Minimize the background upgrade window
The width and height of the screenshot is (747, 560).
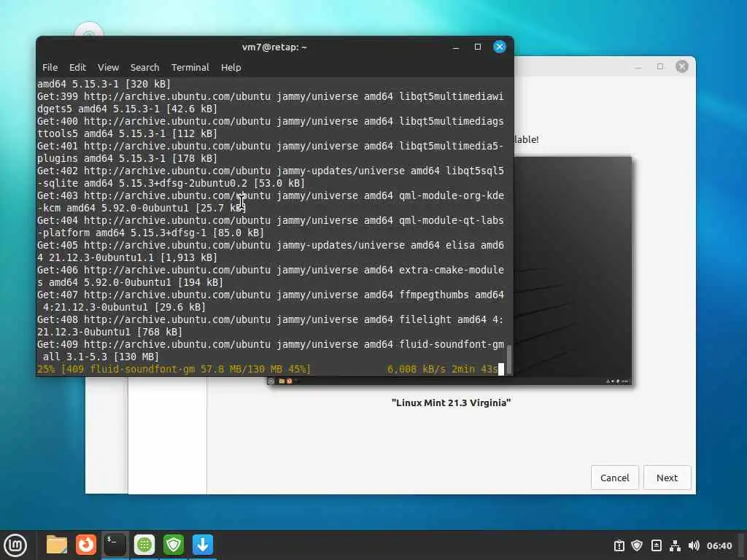click(x=638, y=66)
